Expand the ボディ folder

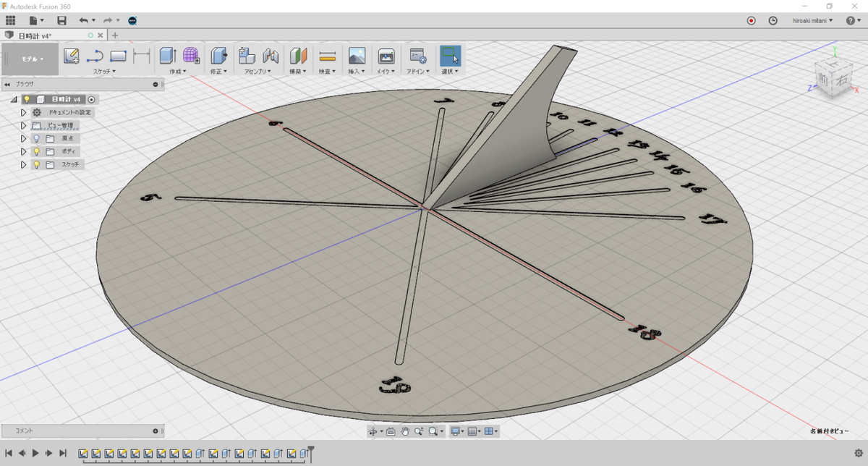pyautogui.click(x=23, y=151)
